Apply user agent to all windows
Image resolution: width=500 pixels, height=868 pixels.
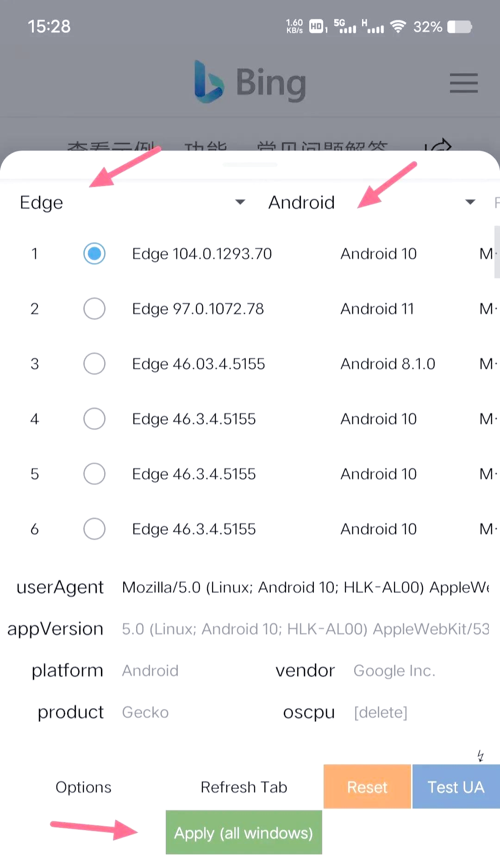[244, 832]
